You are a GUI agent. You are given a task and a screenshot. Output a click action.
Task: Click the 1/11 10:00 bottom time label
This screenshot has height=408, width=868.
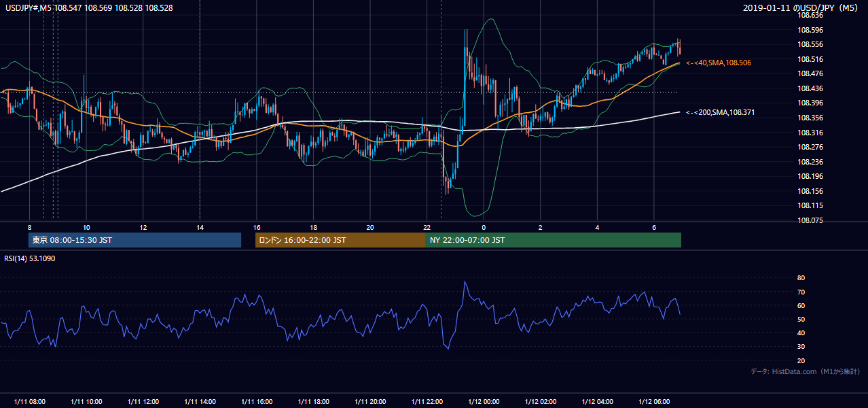[x=86, y=402]
